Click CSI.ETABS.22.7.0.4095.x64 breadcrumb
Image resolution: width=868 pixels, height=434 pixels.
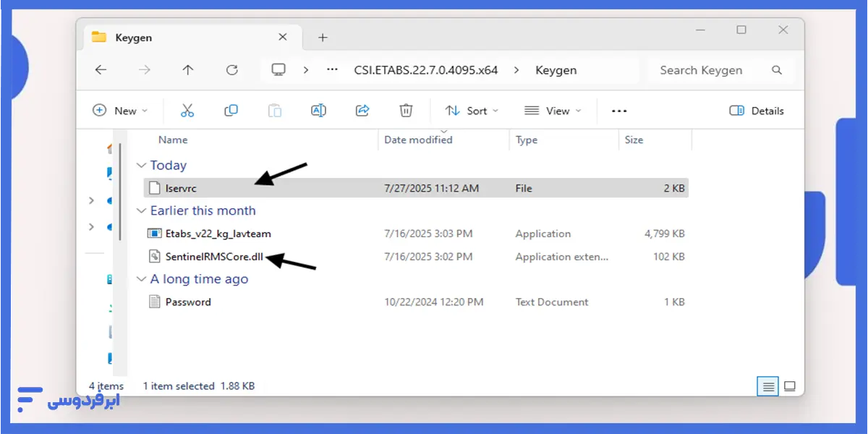[x=426, y=70]
